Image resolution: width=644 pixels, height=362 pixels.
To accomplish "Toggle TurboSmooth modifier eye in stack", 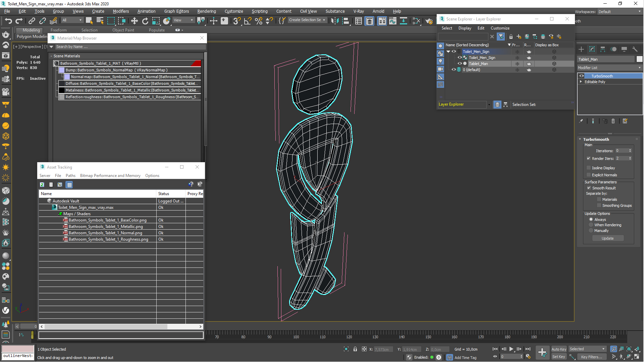I will pyautogui.click(x=582, y=76).
